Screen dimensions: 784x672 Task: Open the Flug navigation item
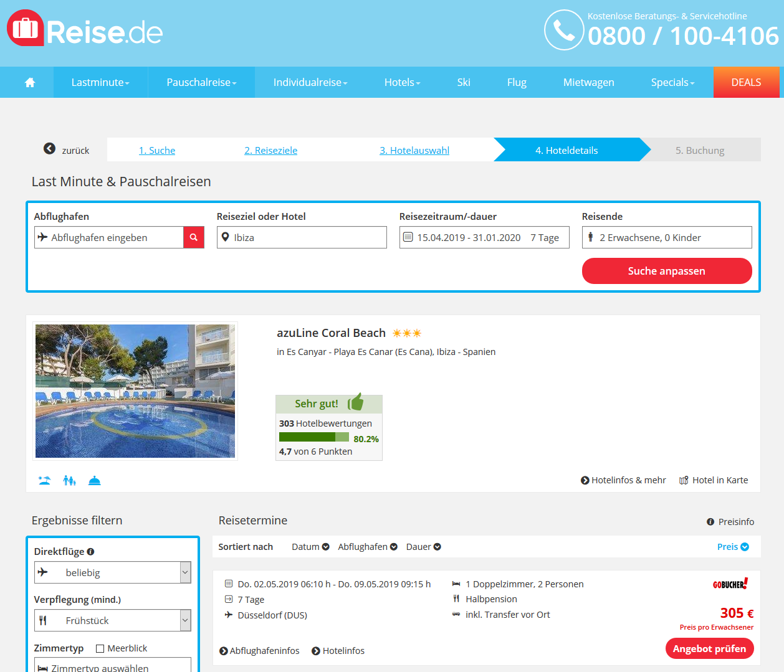pos(517,82)
